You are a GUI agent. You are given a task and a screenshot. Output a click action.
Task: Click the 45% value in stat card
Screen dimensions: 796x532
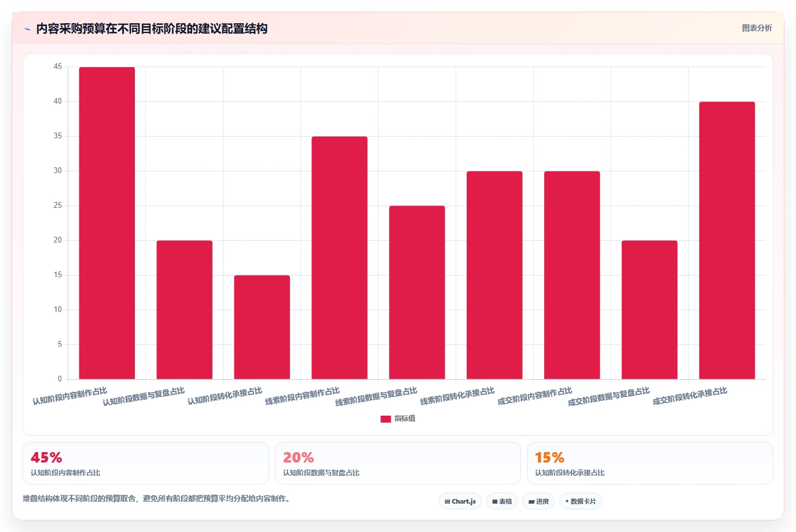coord(46,457)
